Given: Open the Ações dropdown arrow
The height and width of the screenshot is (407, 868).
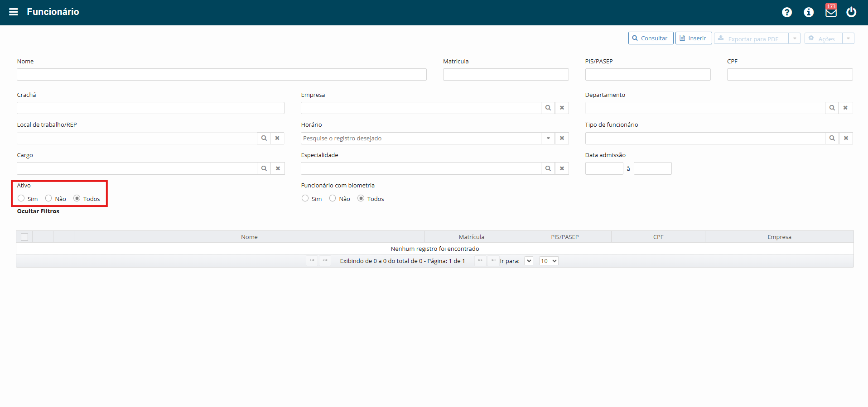Looking at the screenshot, I should 848,38.
